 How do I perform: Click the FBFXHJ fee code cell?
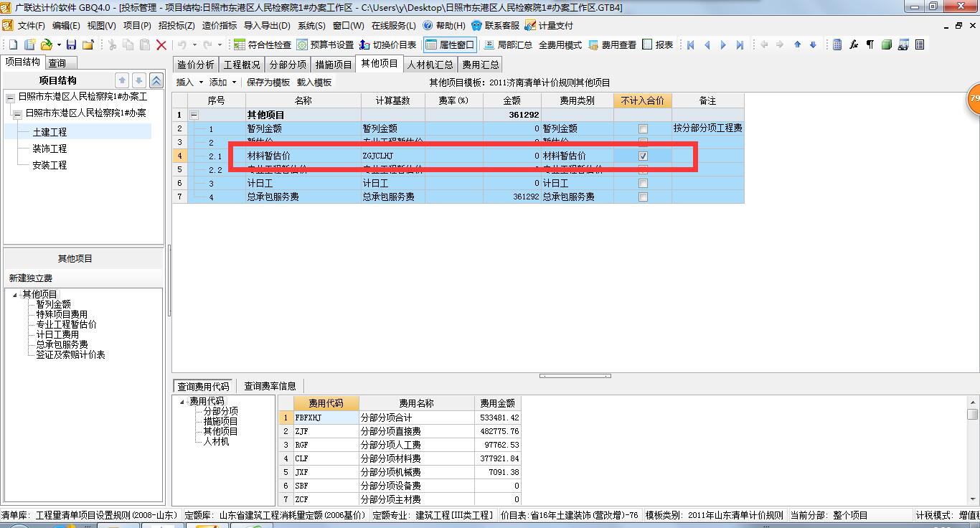point(326,418)
